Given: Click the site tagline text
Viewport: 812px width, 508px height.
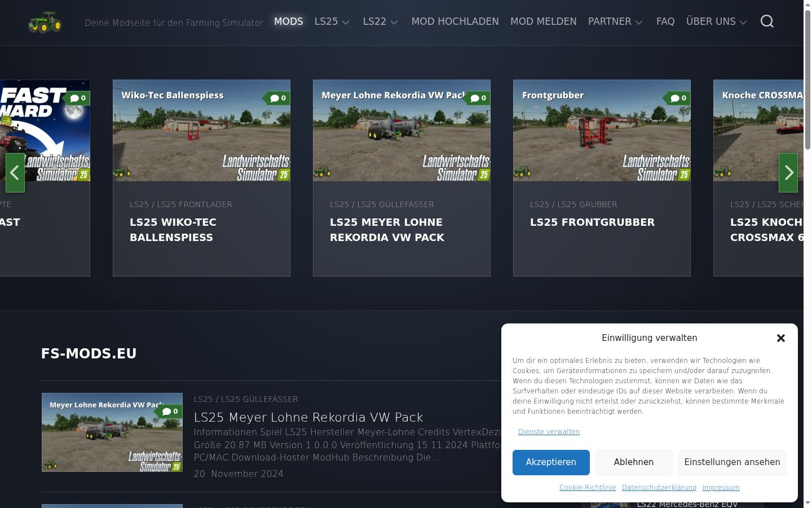Looking at the screenshot, I should click(174, 23).
